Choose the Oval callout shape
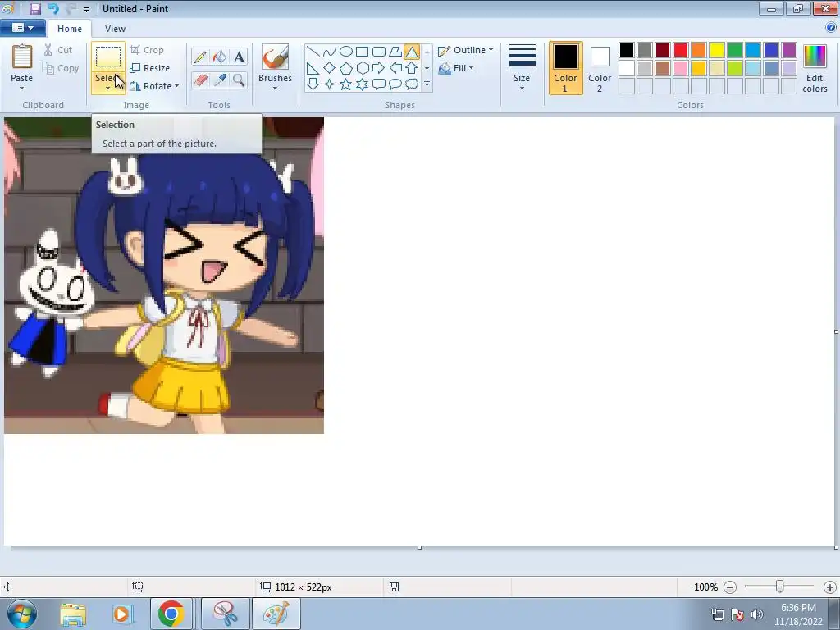Viewport: 840px width, 630px height. coord(395,84)
